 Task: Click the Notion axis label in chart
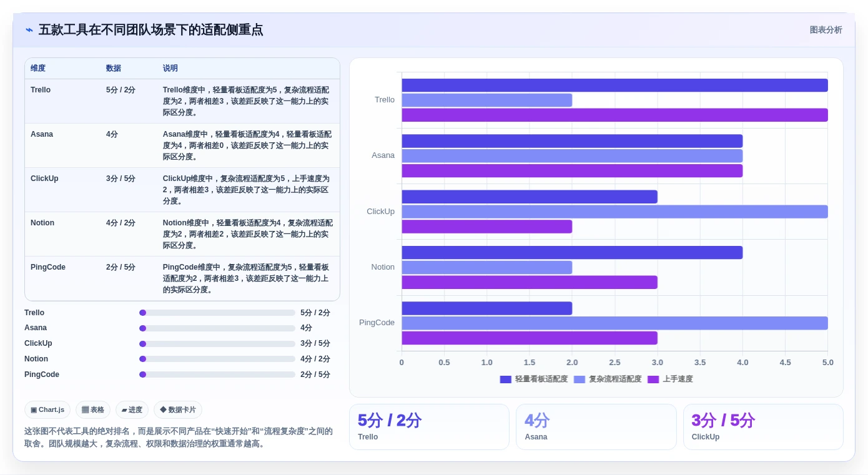click(x=383, y=267)
